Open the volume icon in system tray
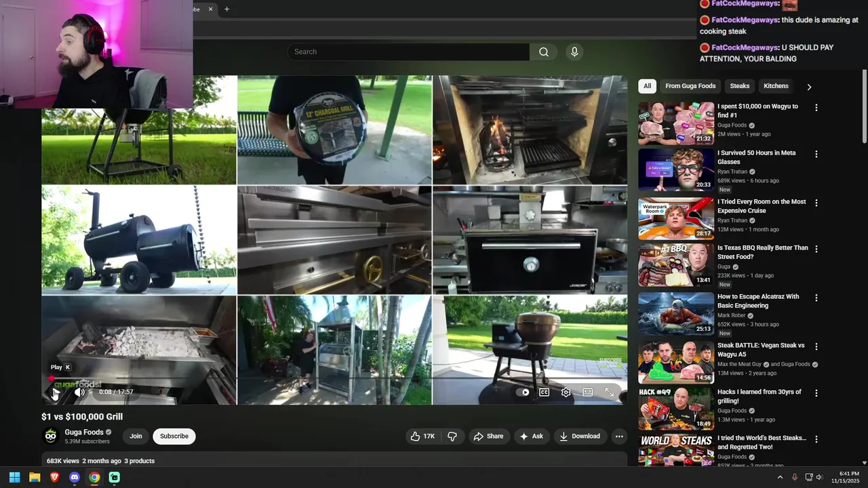This screenshot has height=488, width=868. pyautogui.click(x=819, y=477)
